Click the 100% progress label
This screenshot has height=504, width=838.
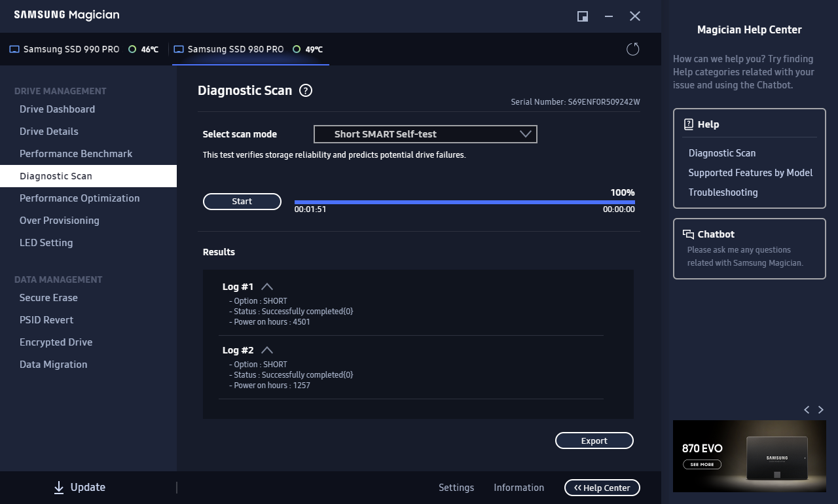(x=623, y=192)
